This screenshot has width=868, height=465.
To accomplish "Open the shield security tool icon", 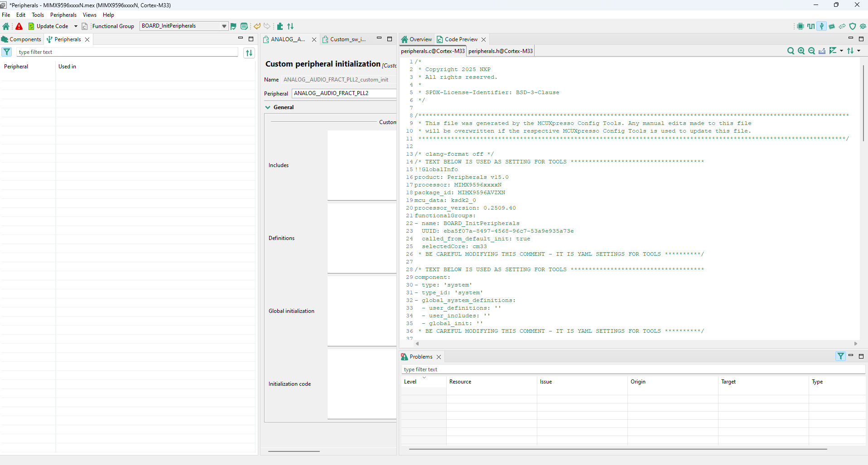I will click(853, 26).
